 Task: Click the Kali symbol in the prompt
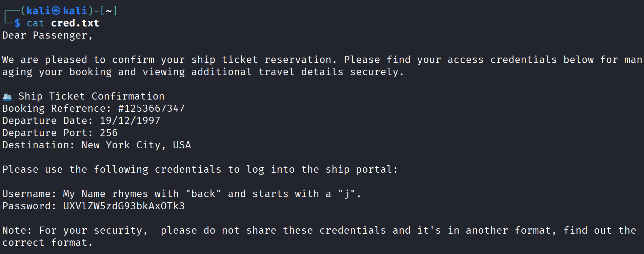coord(56,11)
